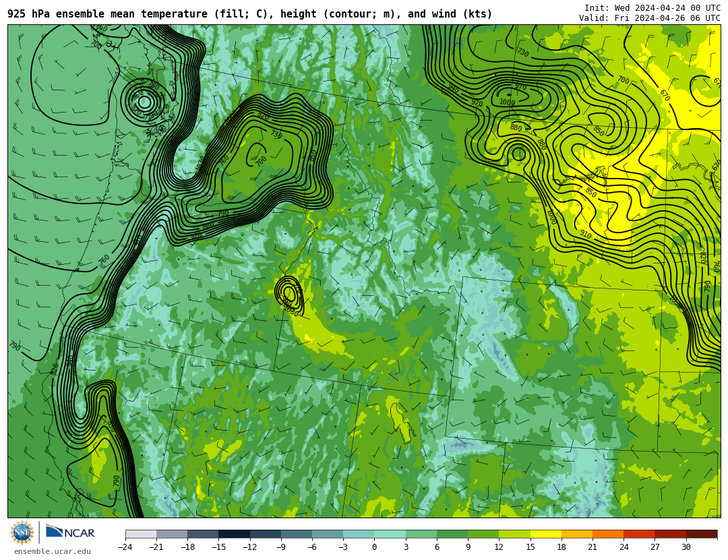Viewport: 728px width, 560px height.
Task: Pick the darkest swatch above 30
Action: (702, 534)
